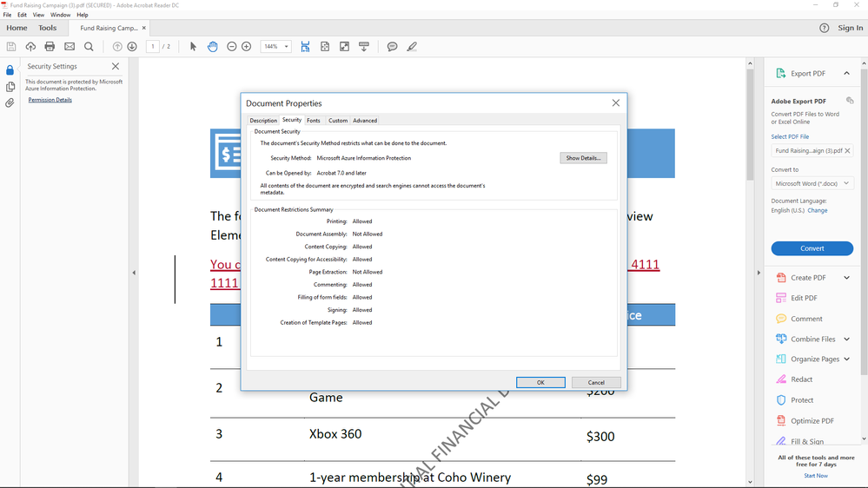
Task: Click the blue Convert button
Action: coord(812,248)
